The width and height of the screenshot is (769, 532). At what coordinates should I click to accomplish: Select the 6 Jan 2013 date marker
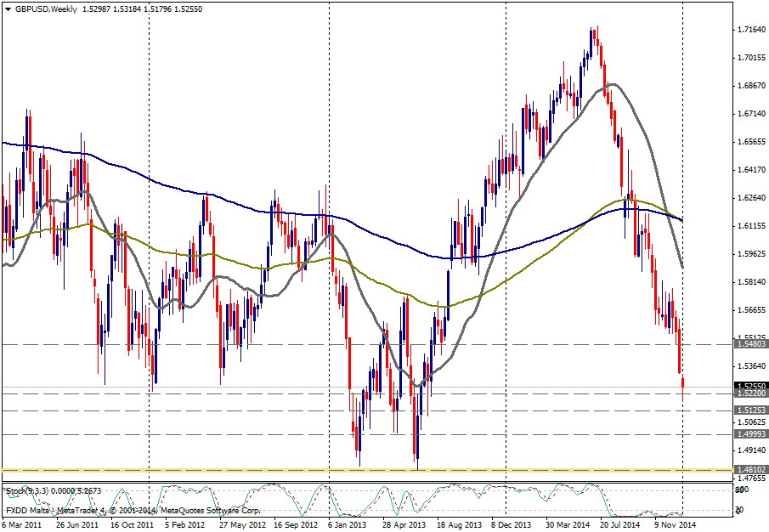pyautogui.click(x=349, y=525)
